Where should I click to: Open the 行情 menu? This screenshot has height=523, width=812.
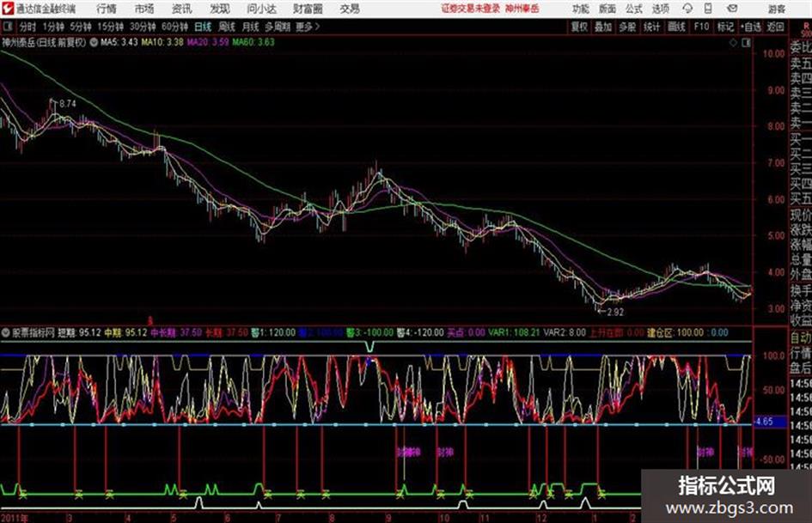[107, 9]
